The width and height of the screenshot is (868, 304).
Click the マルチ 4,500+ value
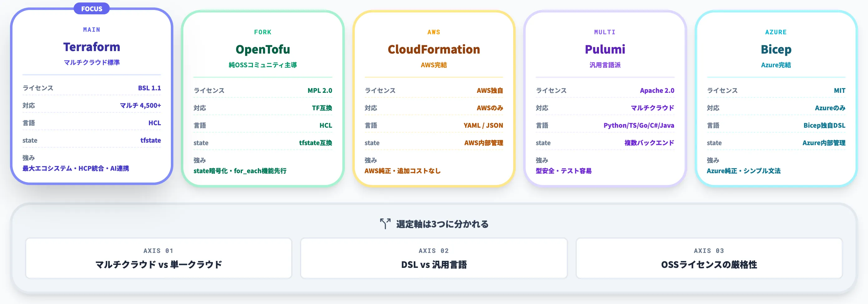[x=141, y=105]
